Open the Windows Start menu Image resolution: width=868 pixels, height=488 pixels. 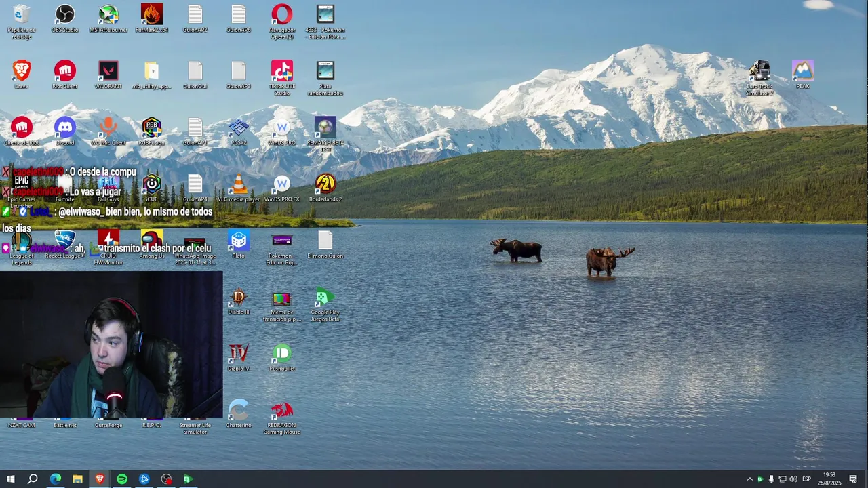(x=11, y=479)
